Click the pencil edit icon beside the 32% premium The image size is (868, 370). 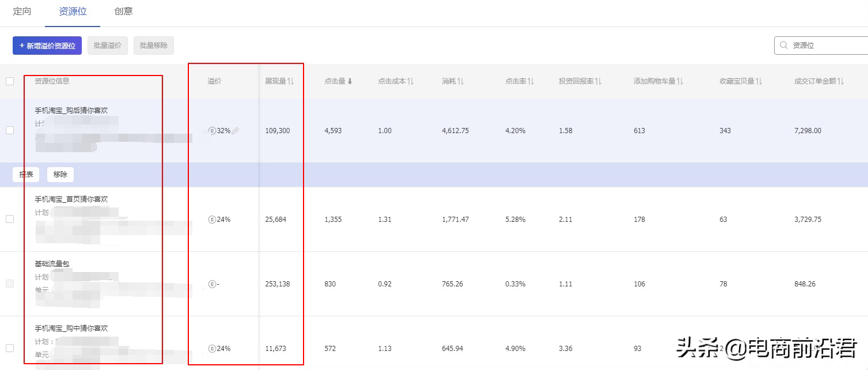(x=236, y=130)
